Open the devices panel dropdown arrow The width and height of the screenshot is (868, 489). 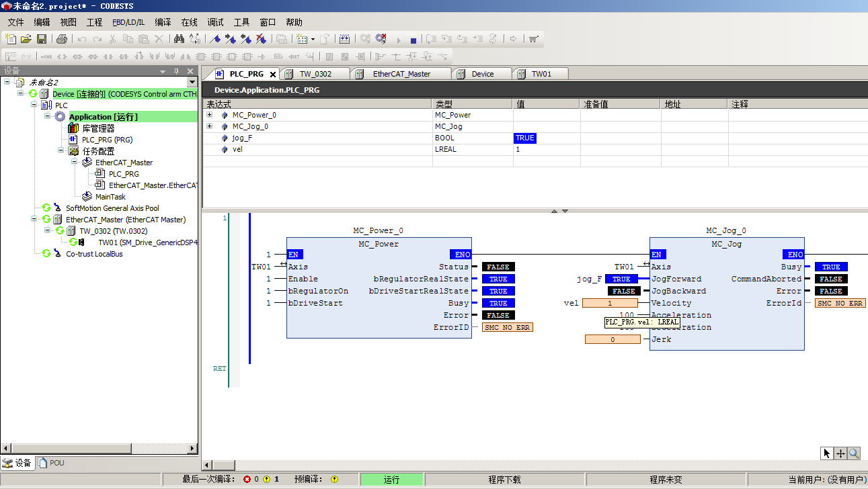163,71
